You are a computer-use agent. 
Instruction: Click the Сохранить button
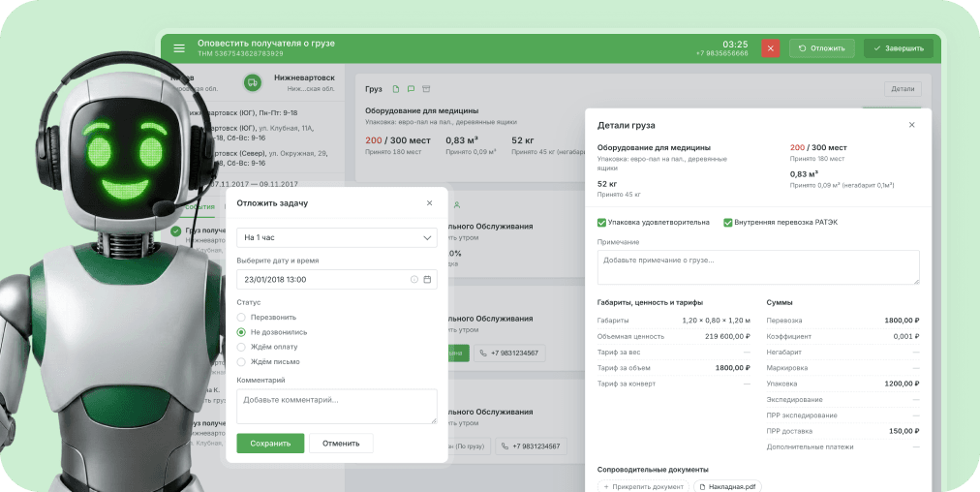coord(270,444)
